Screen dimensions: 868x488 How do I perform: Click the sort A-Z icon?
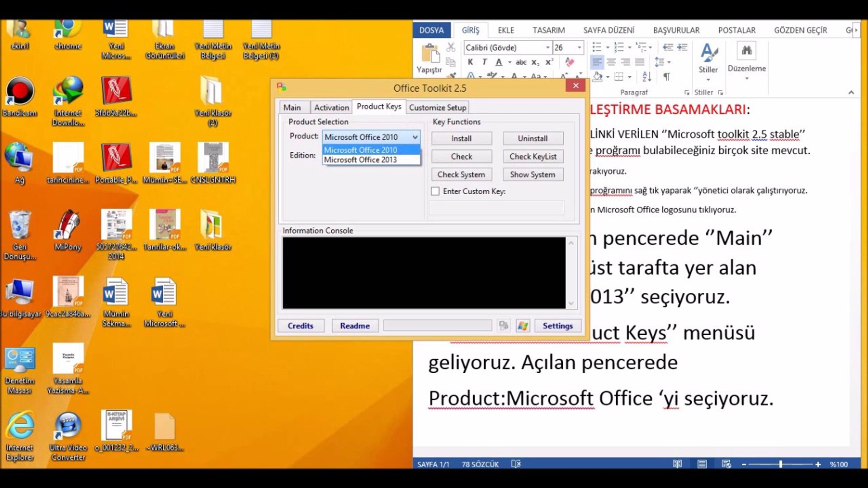click(647, 77)
